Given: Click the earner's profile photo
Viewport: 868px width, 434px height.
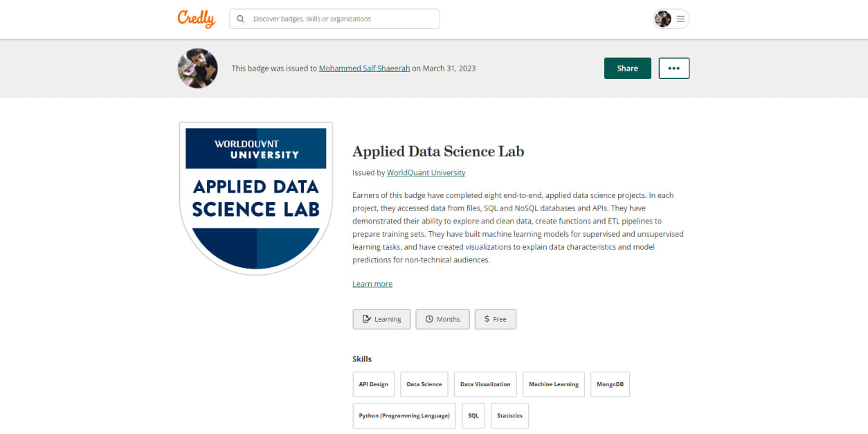Looking at the screenshot, I should 198,69.
